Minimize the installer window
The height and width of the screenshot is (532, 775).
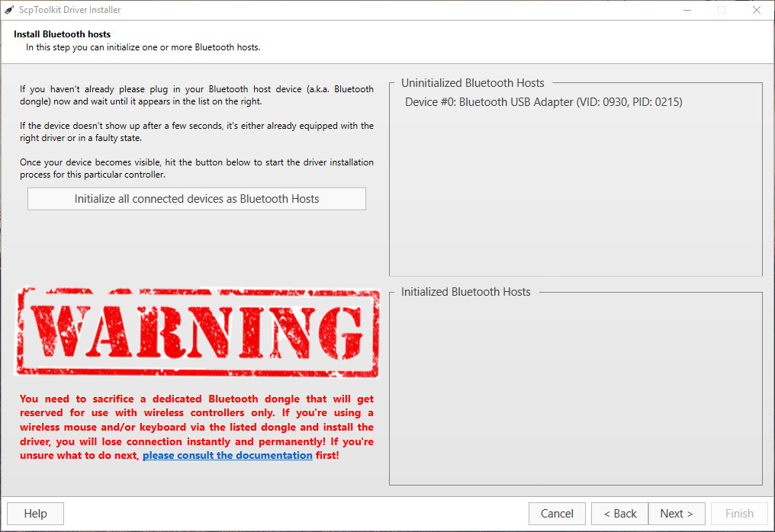pyautogui.click(x=687, y=10)
